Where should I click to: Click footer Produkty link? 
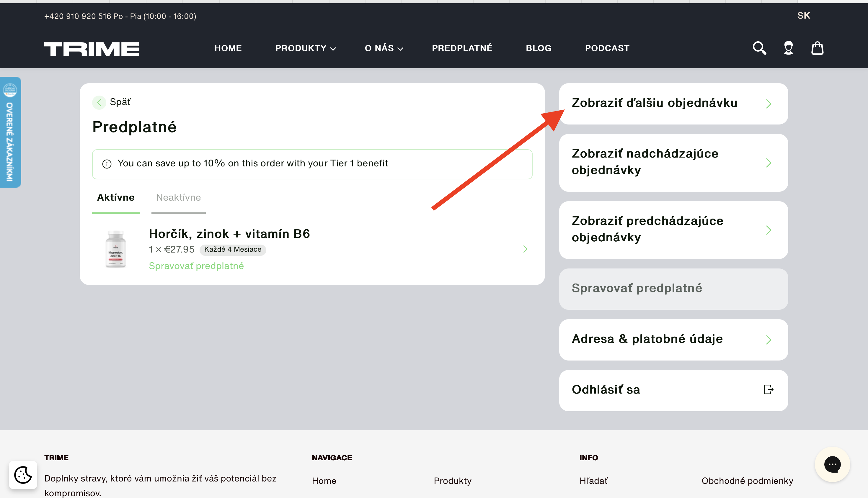click(453, 481)
